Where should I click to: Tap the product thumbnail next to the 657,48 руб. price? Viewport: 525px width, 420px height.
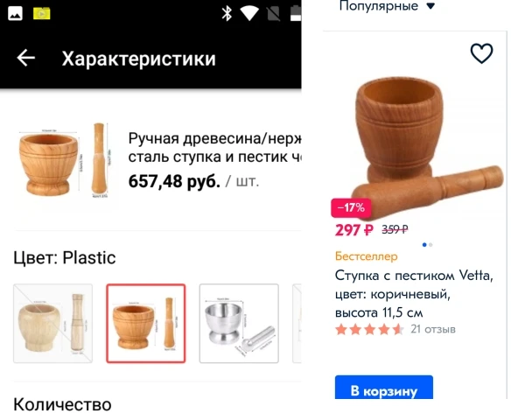point(64,160)
